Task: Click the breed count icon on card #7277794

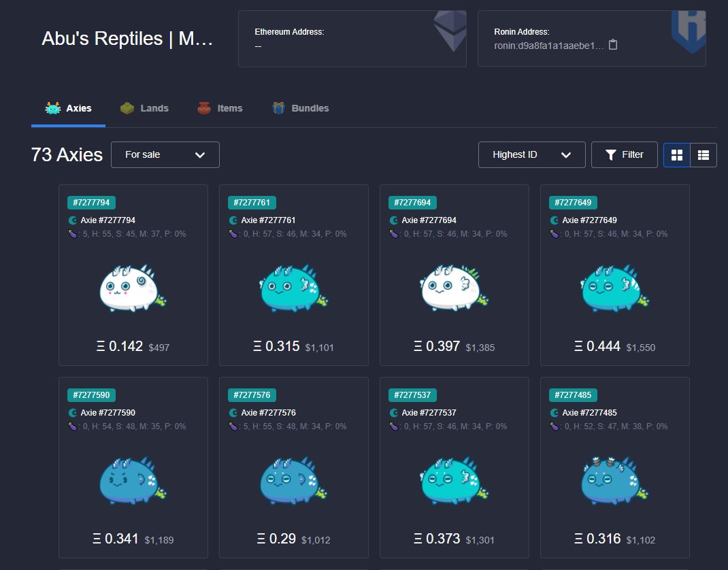Action: pyautogui.click(x=72, y=234)
